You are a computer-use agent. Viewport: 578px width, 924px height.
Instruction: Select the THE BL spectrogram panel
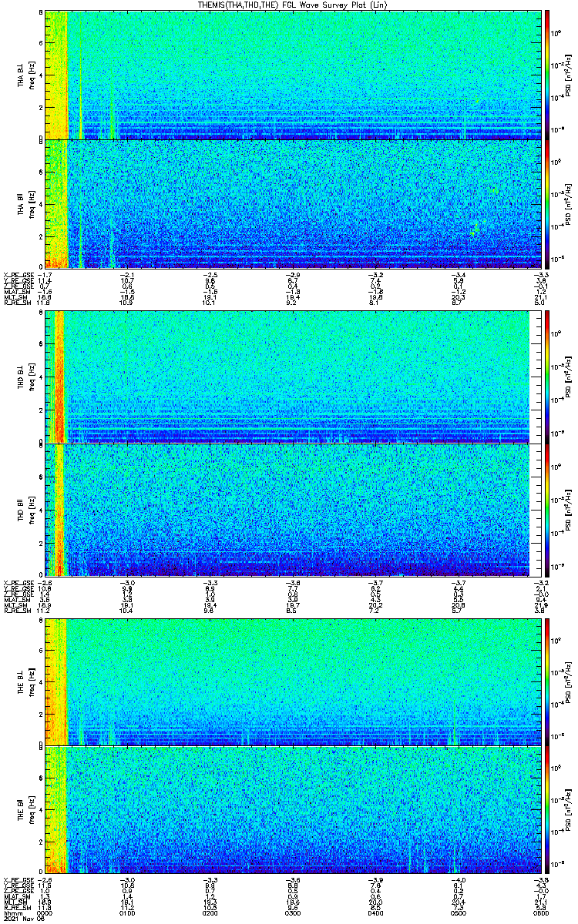click(294, 681)
